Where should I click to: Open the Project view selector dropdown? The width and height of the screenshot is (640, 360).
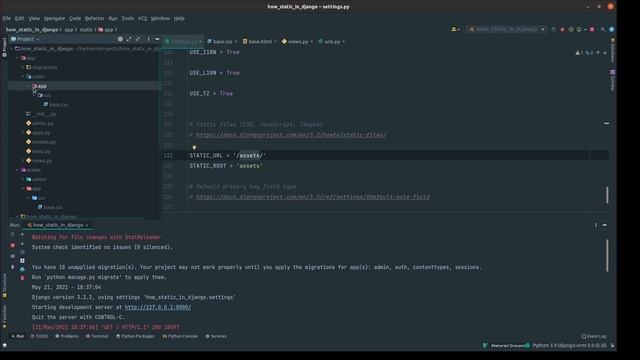(25, 39)
